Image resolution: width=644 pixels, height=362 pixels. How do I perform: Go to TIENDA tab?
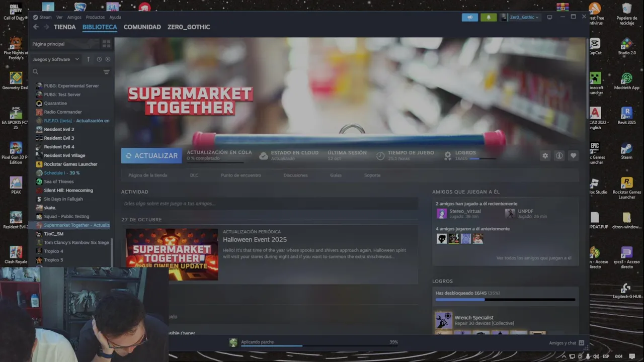pos(65,27)
